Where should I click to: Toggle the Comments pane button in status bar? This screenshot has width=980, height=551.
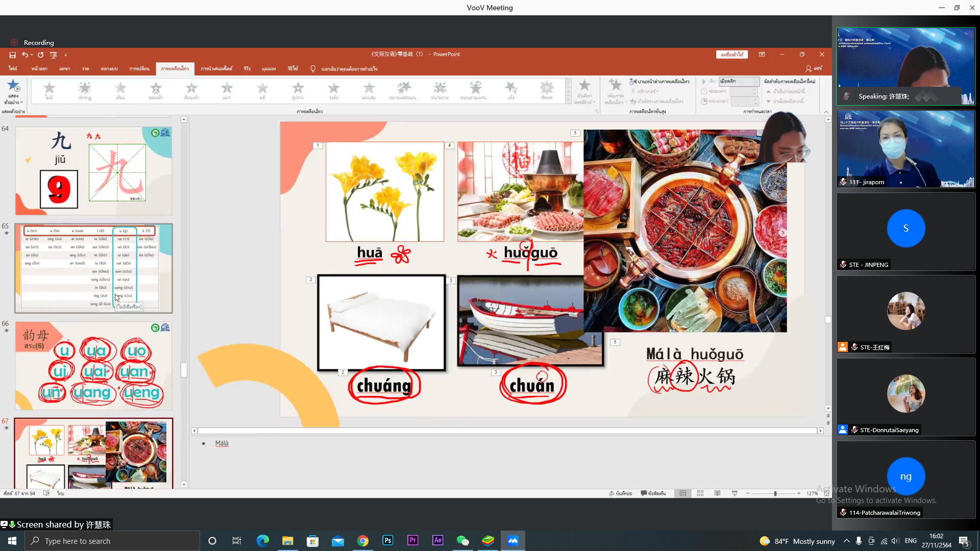(653, 493)
